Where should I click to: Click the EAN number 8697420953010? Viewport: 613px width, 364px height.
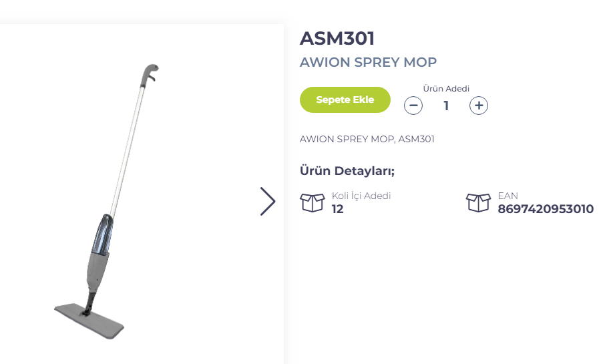coord(545,209)
